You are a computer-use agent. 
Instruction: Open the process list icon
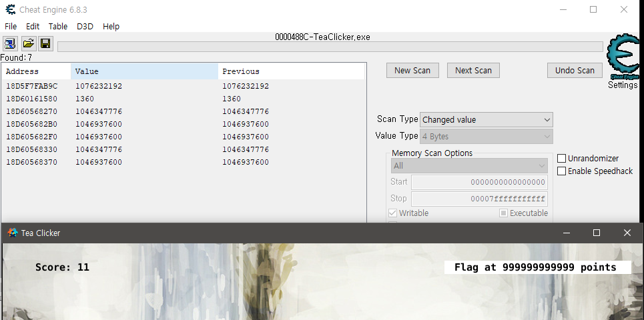(x=10, y=43)
